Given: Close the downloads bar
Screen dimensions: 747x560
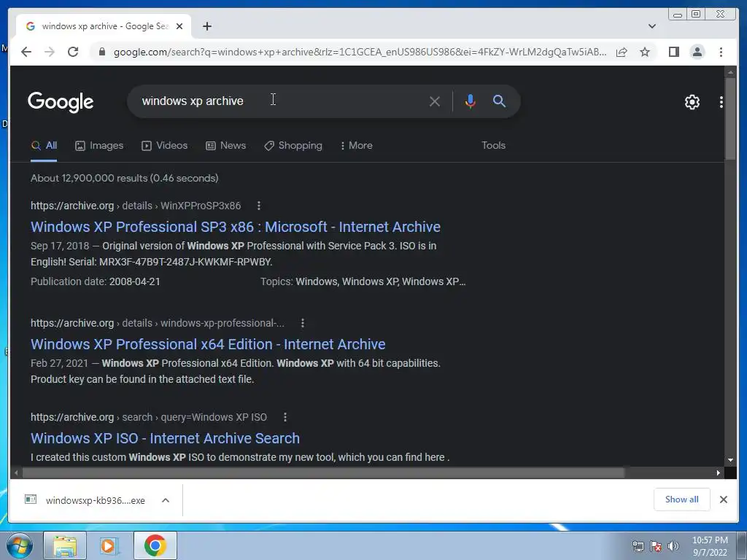Looking at the screenshot, I should 723,499.
